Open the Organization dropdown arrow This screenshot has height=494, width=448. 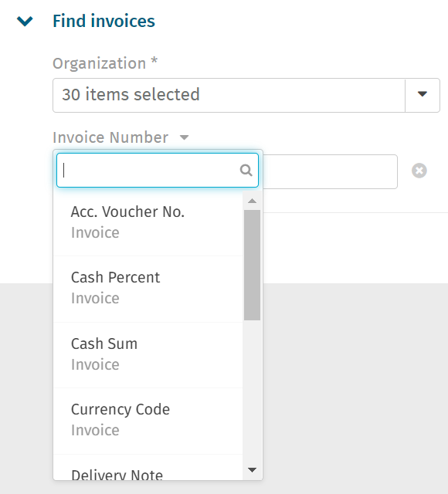pos(423,95)
